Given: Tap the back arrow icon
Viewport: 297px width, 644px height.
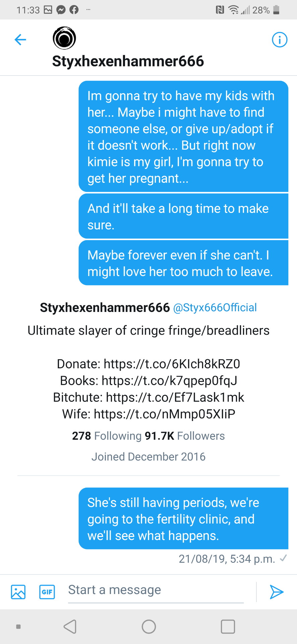Looking at the screenshot, I should [20, 40].
